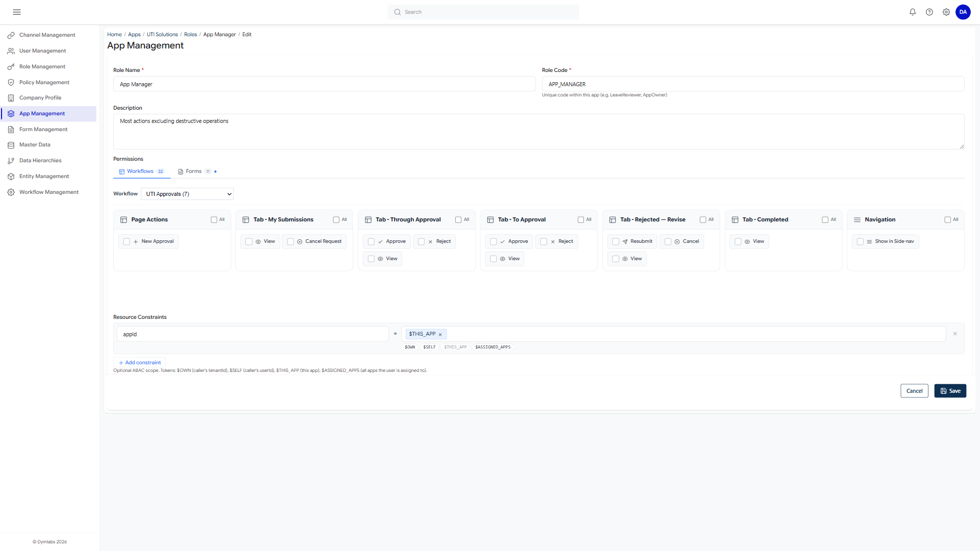Click Tab - Through Approval panel icon

pos(368,220)
